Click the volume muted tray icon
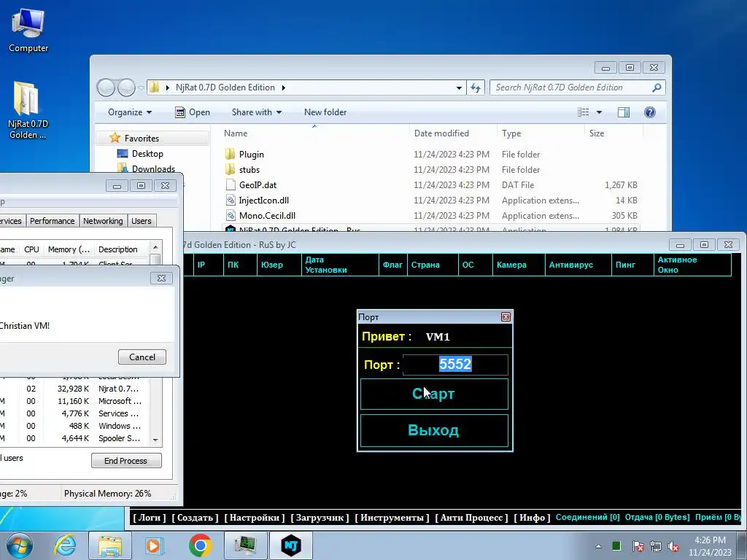 [x=673, y=546]
